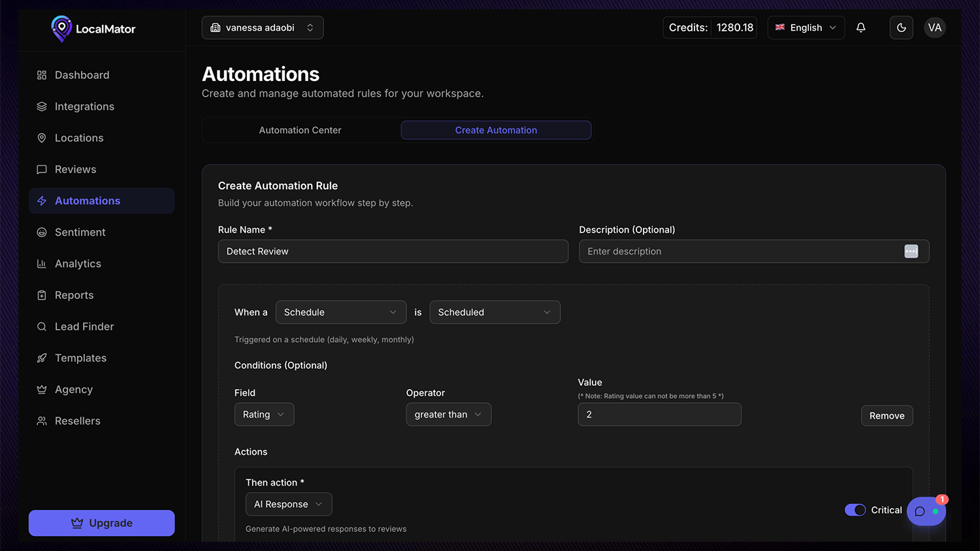Open the English language selector
980x551 pixels.
click(x=806, y=27)
